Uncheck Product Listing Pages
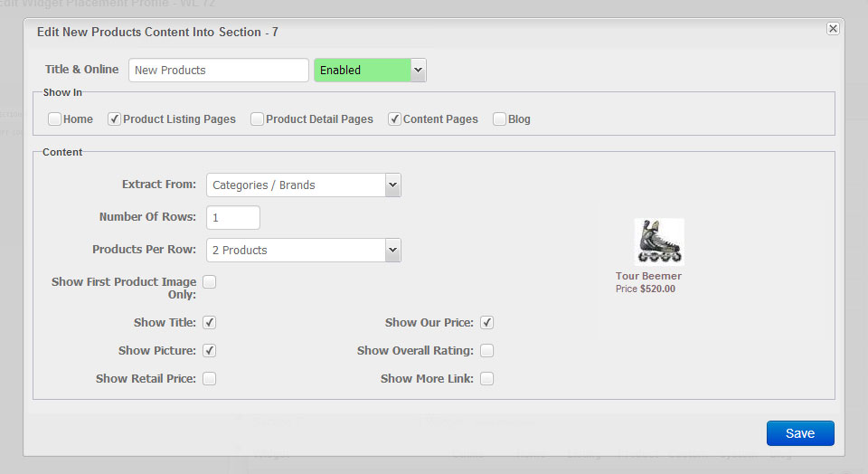The width and height of the screenshot is (868, 474). click(114, 119)
